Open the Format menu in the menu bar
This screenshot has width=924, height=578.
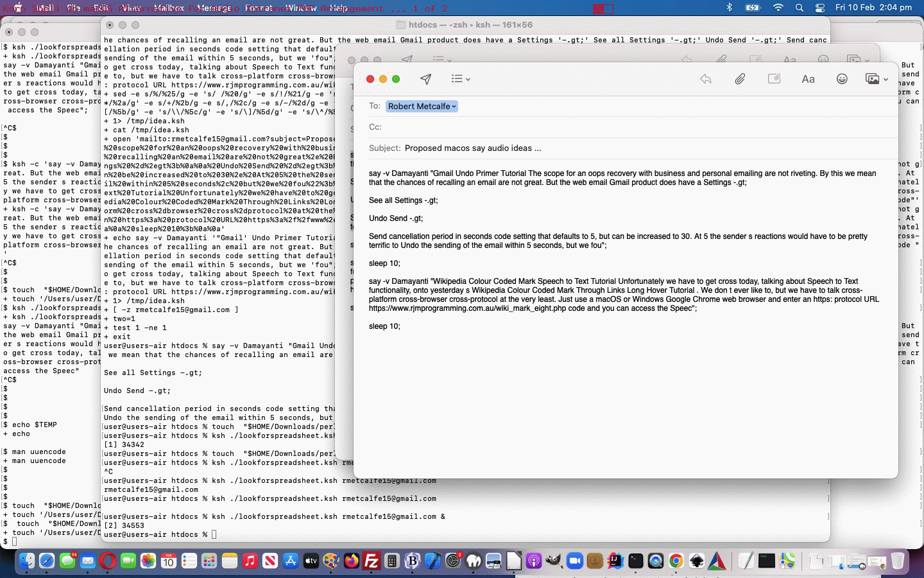click(259, 8)
